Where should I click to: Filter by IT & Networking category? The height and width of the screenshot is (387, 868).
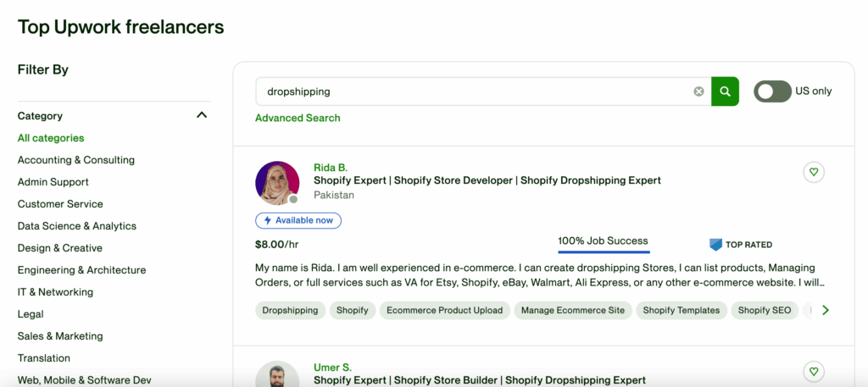pyautogui.click(x=55, y=292)
